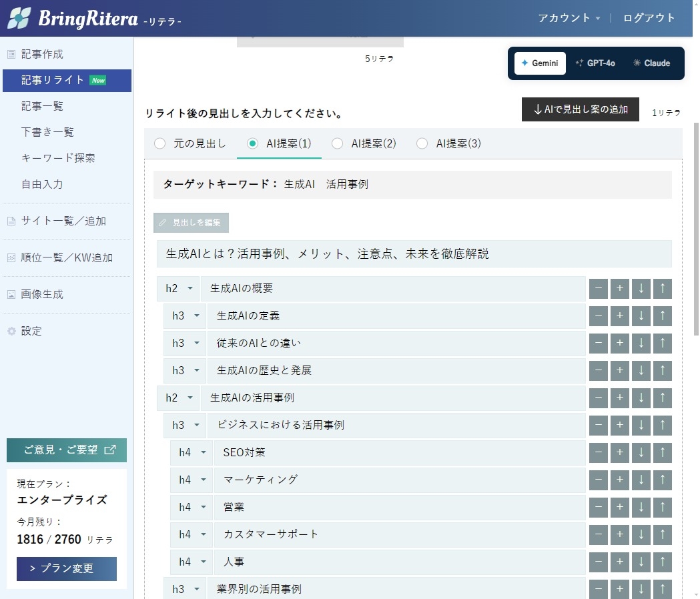Choose the AI提案(2) radio option
Screen dimensions: 700x599
click(x=338, y=143)
